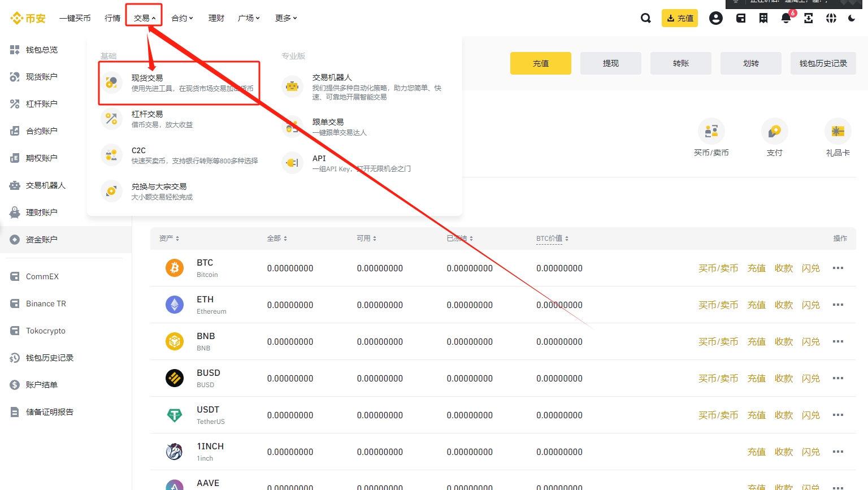Expand the 合约 dropdown in navbar

[182, 18]
